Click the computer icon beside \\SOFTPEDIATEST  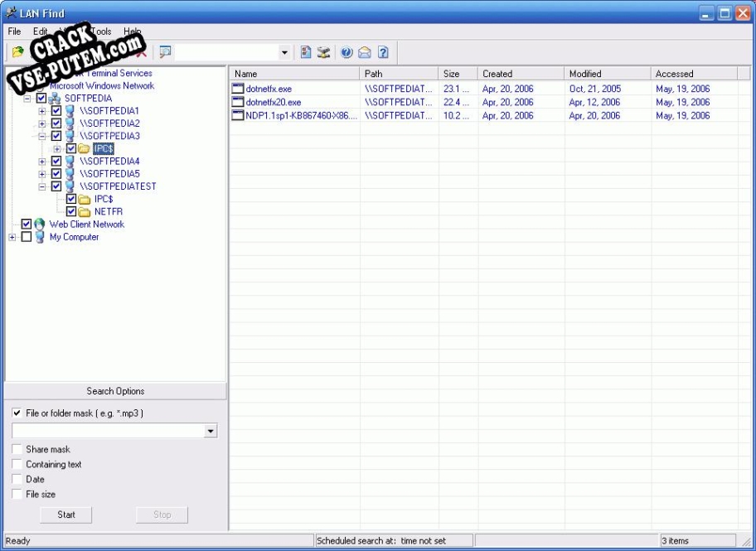coord(70,186)
